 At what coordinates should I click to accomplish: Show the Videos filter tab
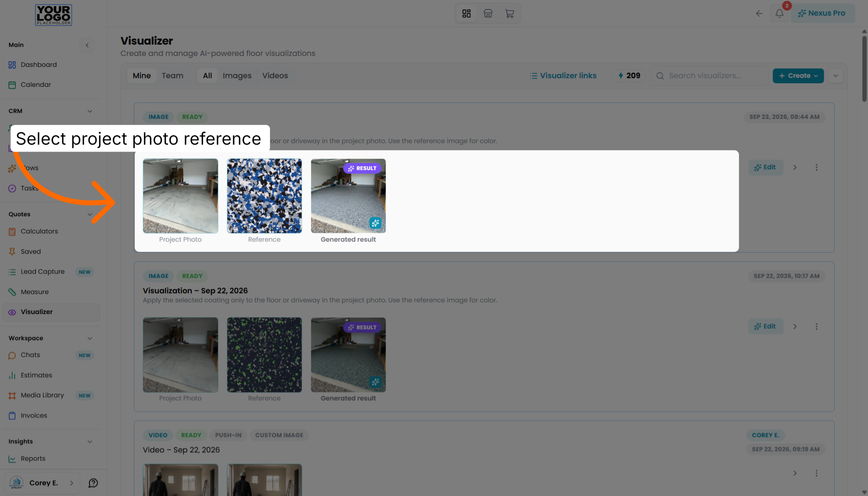coord(275,75)
